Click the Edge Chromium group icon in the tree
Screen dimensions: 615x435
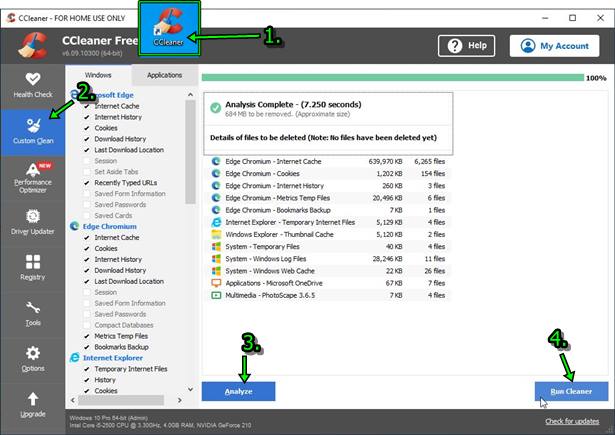click(x=74, y=226)
